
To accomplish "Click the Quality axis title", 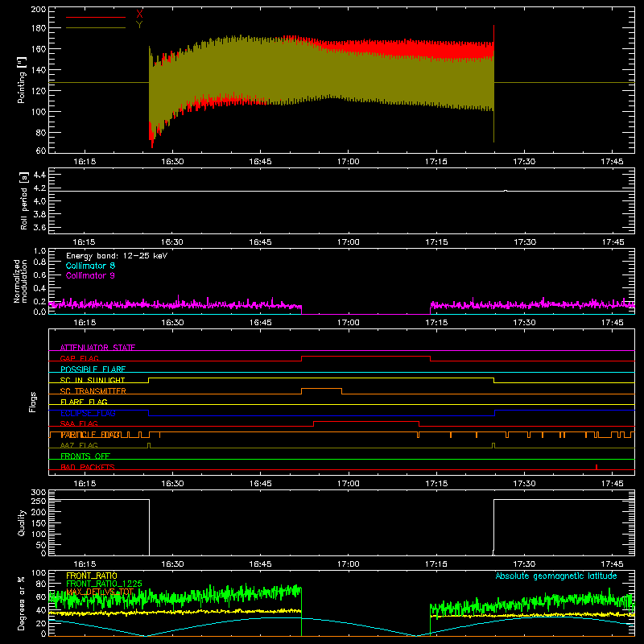I will click(x=22, y=522).
